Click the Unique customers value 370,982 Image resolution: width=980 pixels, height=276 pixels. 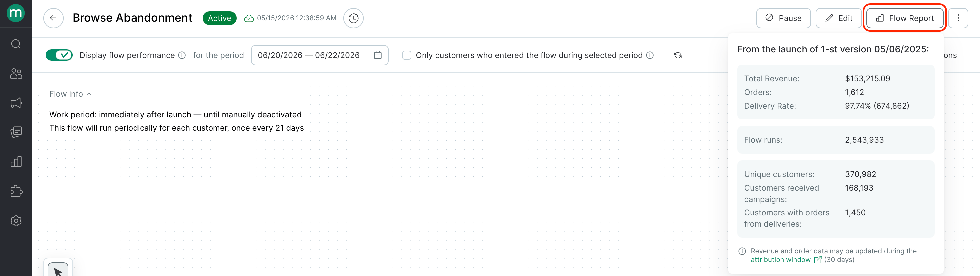tap(861, 174)
